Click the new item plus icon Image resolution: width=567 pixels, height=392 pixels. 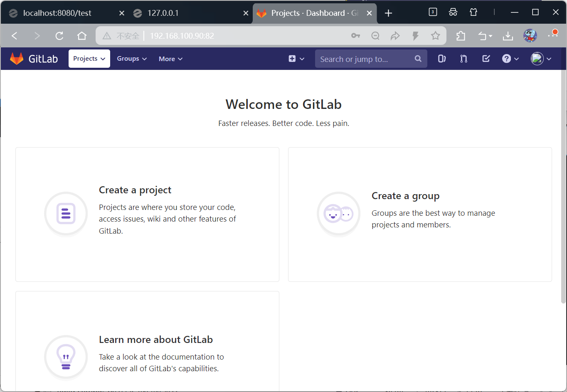click(292, 59)
